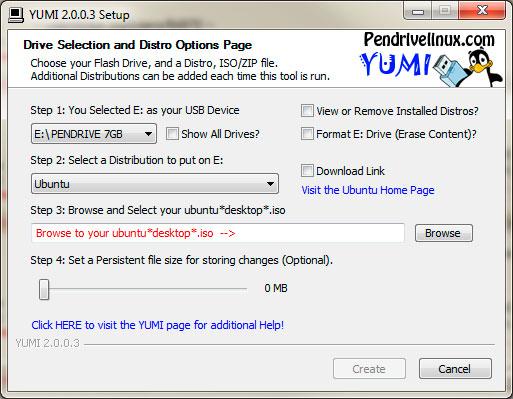Tick the Download Link checkbox

click(307, 171)
